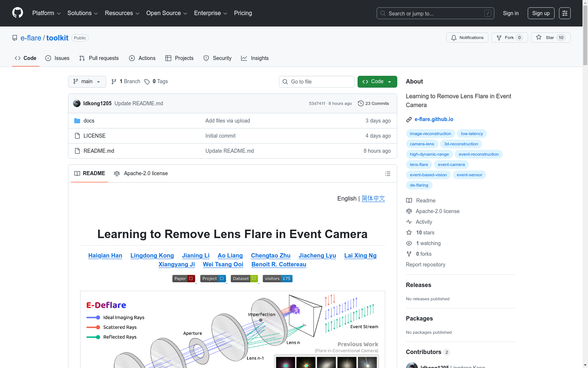The height and width of the screenshot is (368, 588).
Task: Click the Search or jump to field
Action: [x=435, y=13]
